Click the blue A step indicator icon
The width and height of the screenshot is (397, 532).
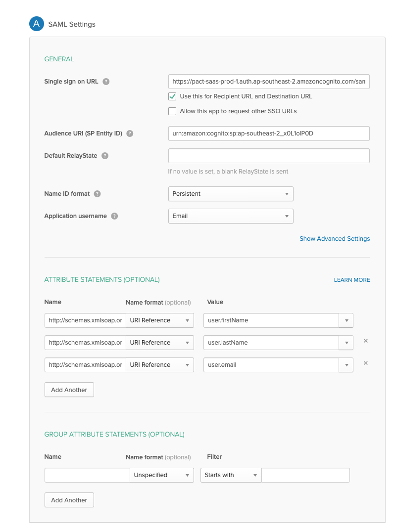pyautogui.click(x=37, y=23)
